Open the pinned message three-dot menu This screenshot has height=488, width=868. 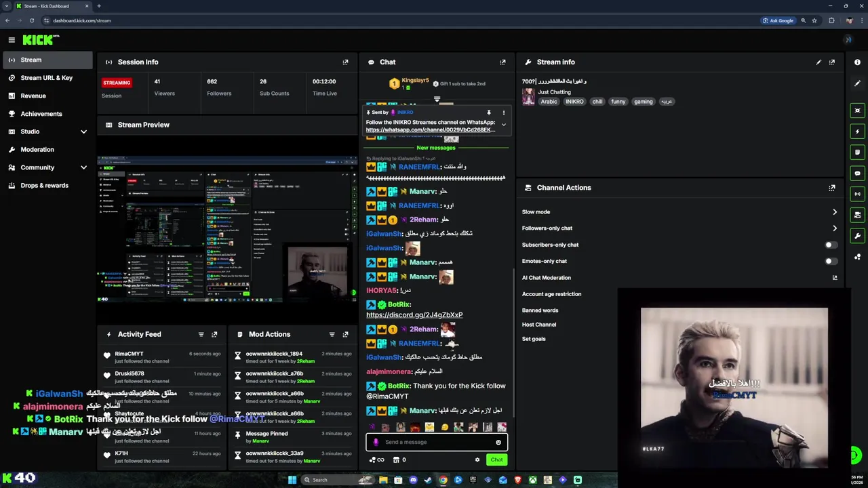[x=503, y=113]
